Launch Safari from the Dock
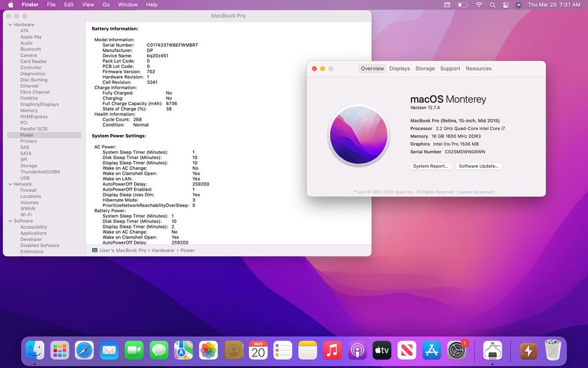Image resolution: width=588 pixels, height=368 pixels. (x=84, y=351)
